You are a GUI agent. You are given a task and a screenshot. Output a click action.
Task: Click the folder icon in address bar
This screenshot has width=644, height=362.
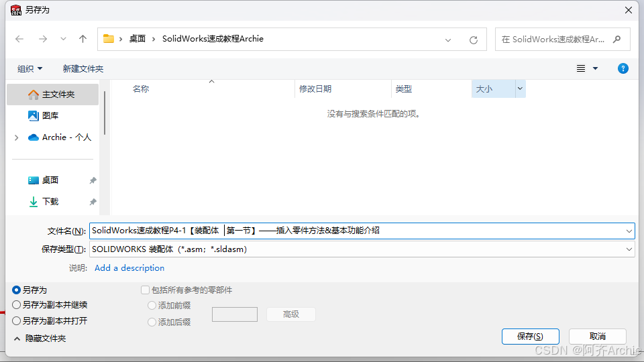(109, 39)
